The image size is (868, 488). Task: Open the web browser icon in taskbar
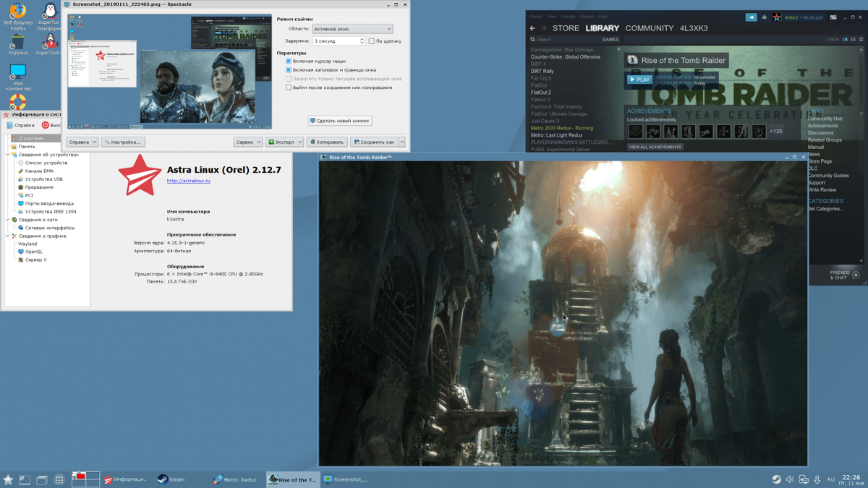(59, 479)
